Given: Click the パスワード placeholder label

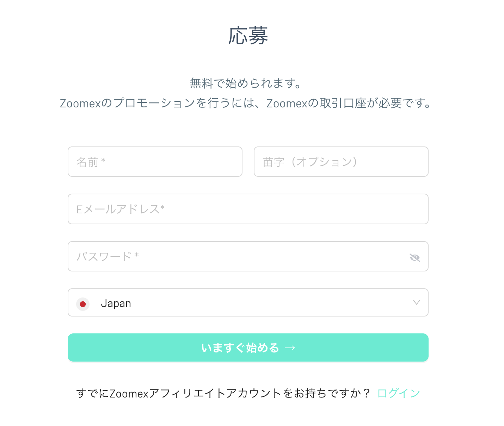Looking at the screenshot, I should point(107,256).
